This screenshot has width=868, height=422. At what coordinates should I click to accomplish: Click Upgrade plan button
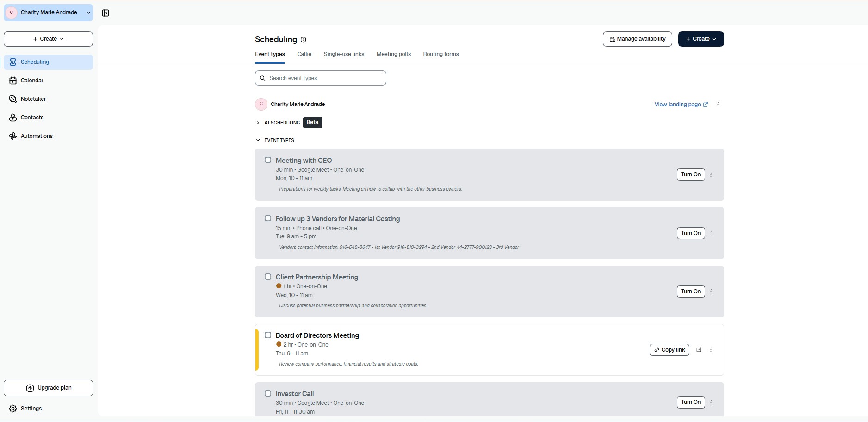coord(48,388)
